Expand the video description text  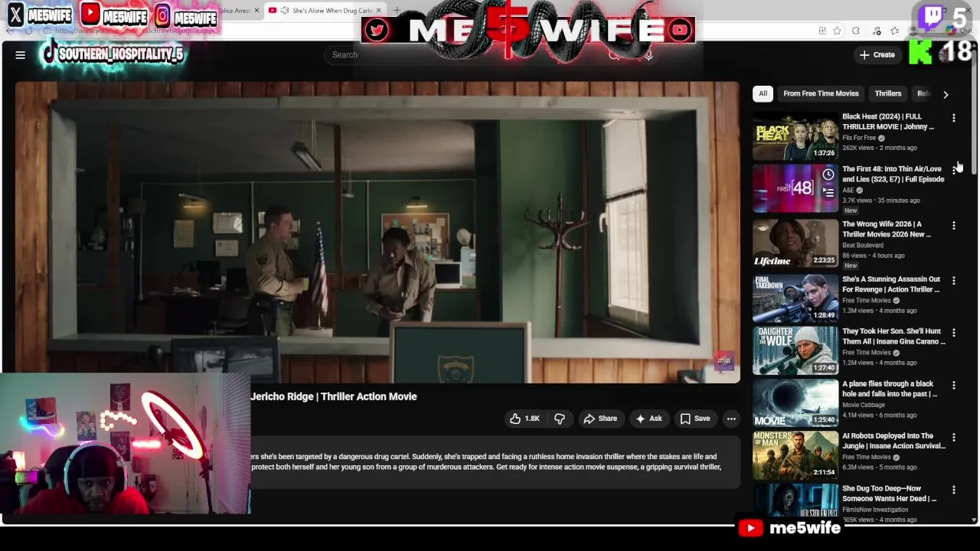(486, 461)
